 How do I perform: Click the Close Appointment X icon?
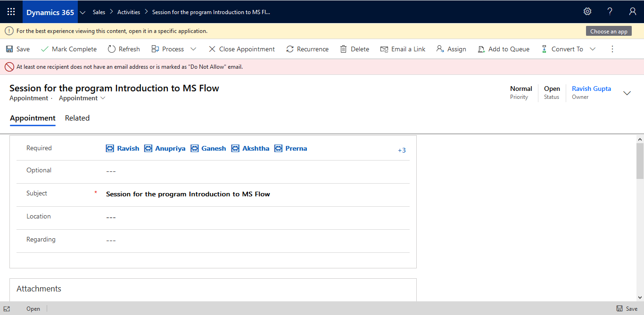click(x=212, y=49)
